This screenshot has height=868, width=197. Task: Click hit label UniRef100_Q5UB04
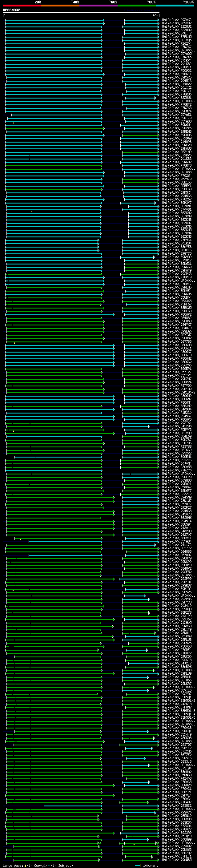pos(177,297)
